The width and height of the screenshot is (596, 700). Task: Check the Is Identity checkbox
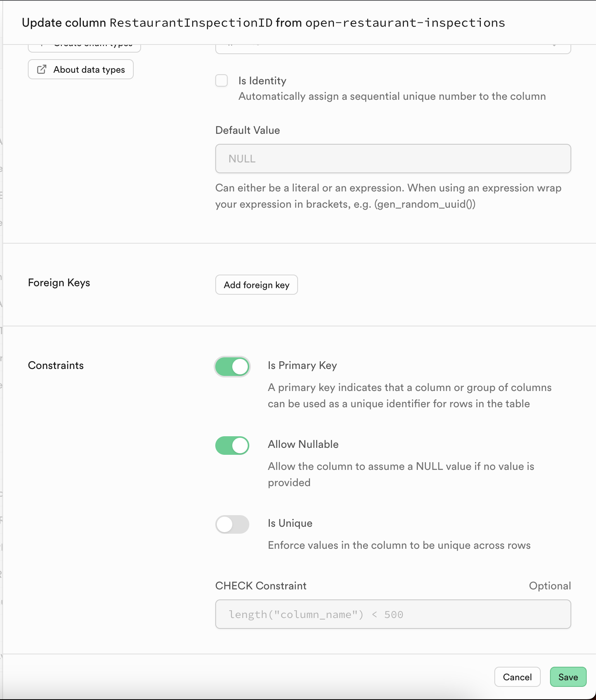(221, 81)
